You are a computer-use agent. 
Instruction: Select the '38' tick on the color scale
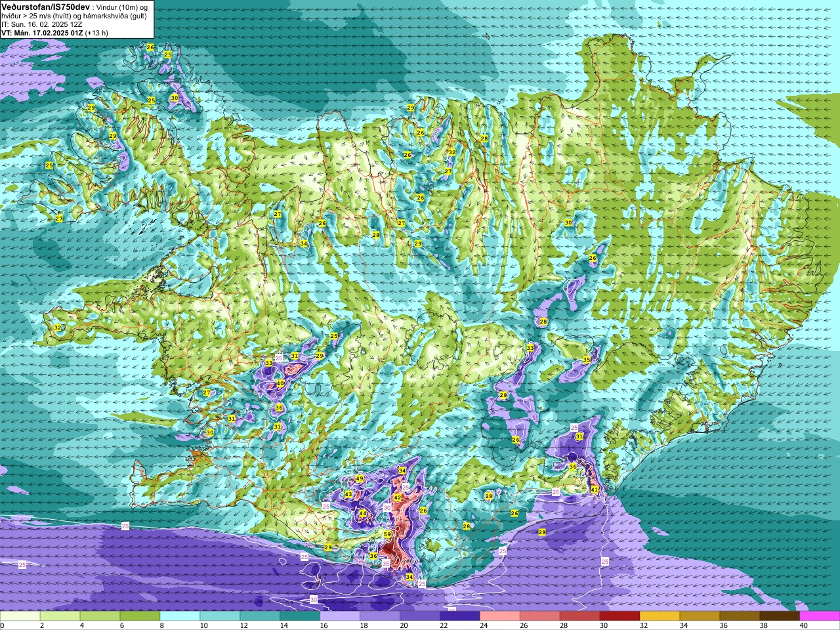coord(763,625)
